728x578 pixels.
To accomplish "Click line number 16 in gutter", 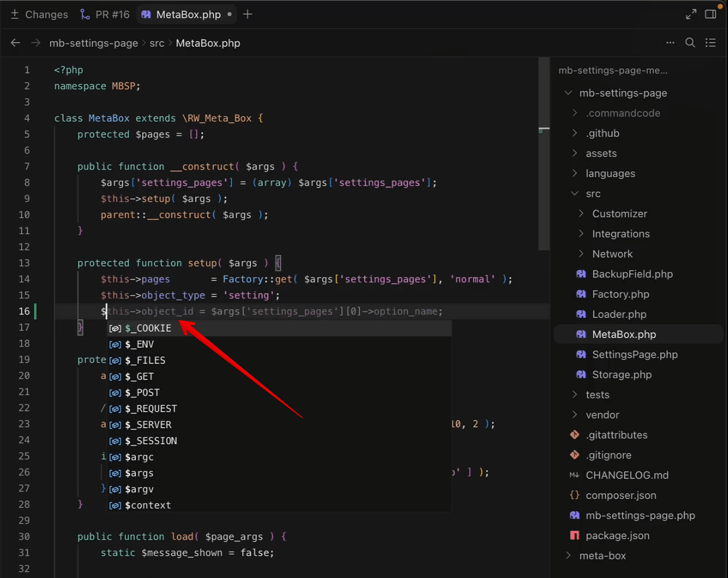I will click(24, 311).
